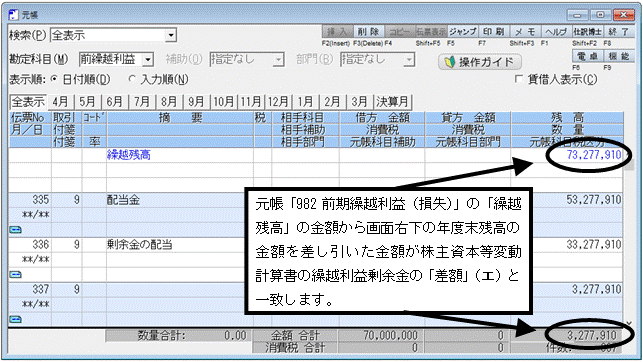Open the 電卓 calculator button
The image size is (643, 362).
click(x=588, y=56)
